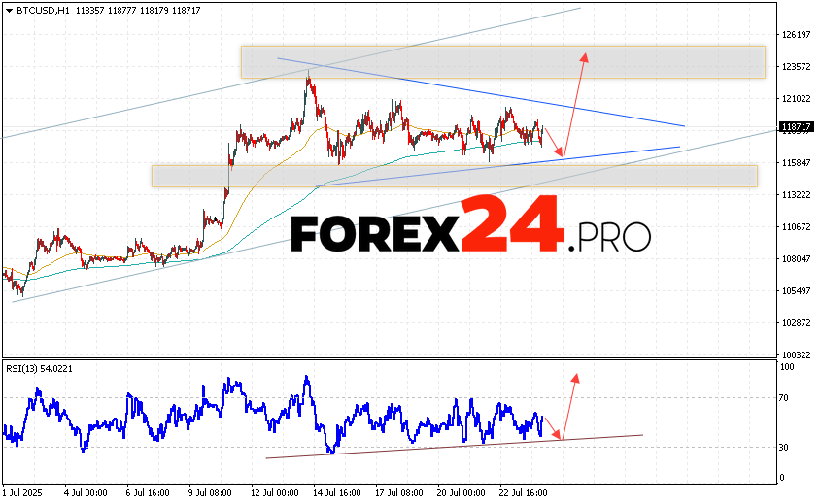Click the 100322 price axis label
This screenshot has height=504, width=821.
796,355
